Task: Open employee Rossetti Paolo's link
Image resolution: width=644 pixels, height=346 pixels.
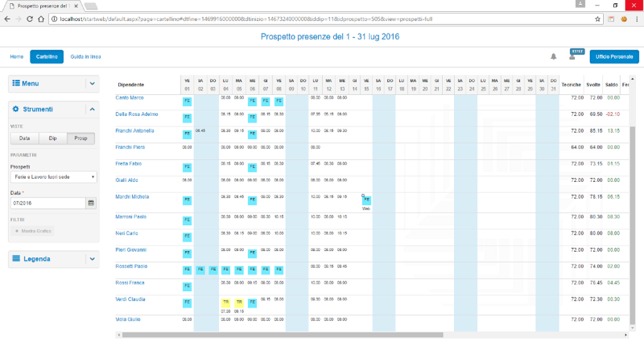Action: 131,266
